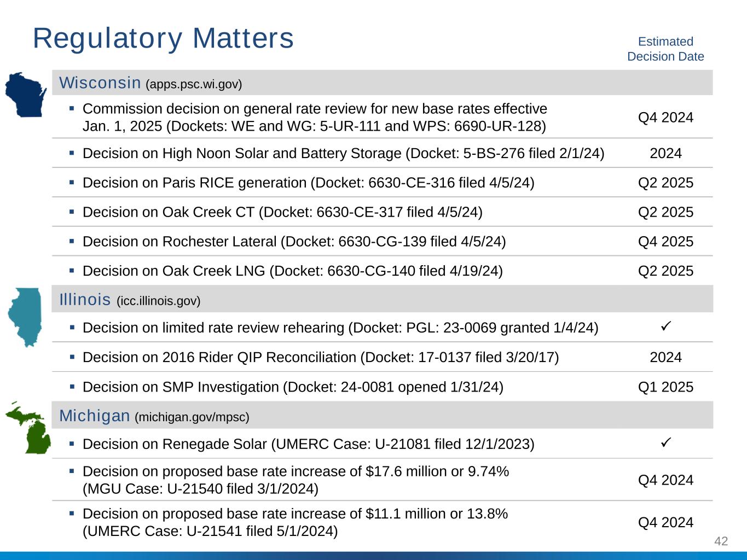
Task: Open the apps.psc.wi.gov link
Action: click(194, 84)
